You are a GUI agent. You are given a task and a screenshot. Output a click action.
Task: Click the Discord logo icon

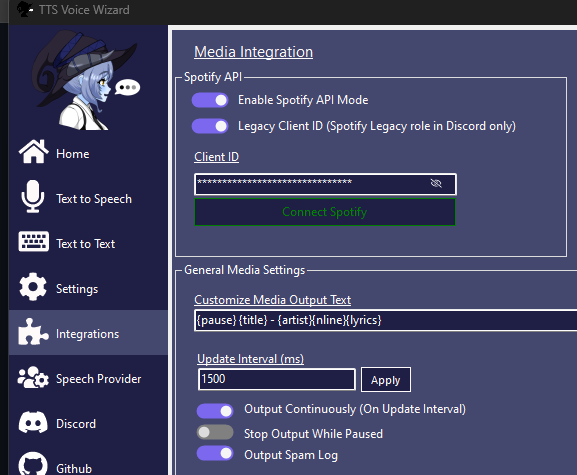[33, 422]
